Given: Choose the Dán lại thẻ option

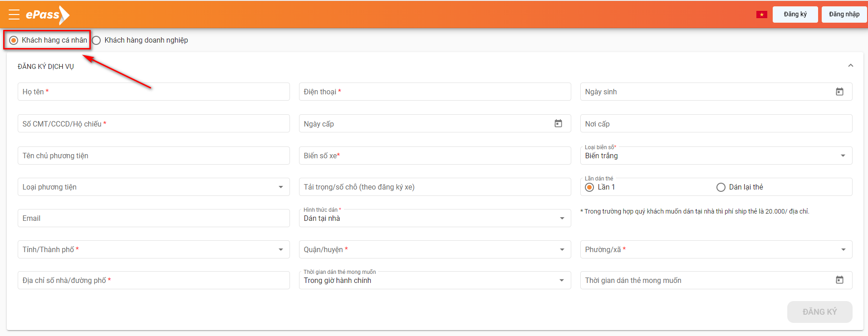Looking at the screenshot, I should tap(721, 187).
